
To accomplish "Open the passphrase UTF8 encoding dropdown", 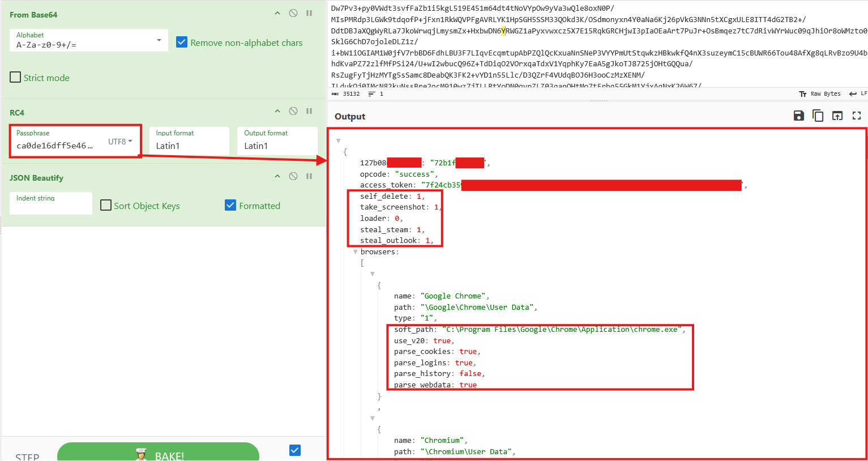I will (120, 142).
